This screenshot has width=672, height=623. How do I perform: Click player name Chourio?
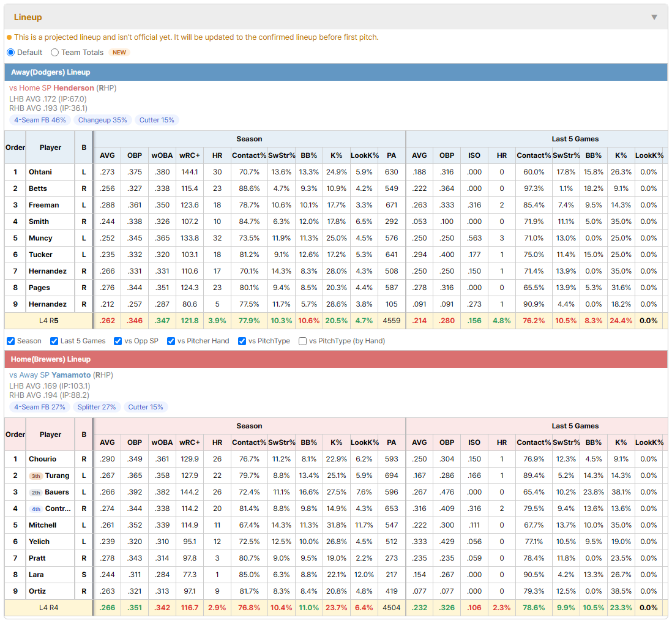[42, 459]
